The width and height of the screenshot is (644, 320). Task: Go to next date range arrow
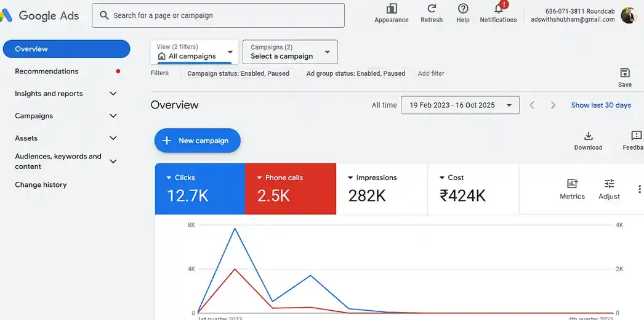553,105
